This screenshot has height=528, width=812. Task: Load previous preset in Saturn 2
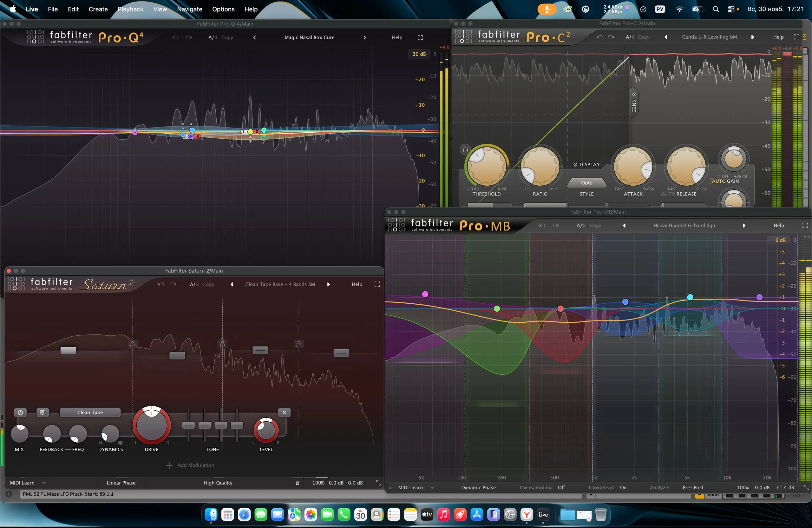[x=232, y=284]
